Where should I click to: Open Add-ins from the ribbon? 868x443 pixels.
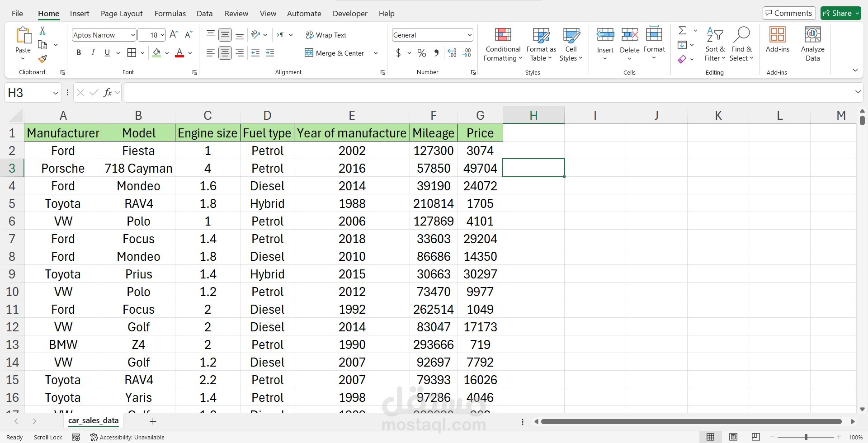778,40
